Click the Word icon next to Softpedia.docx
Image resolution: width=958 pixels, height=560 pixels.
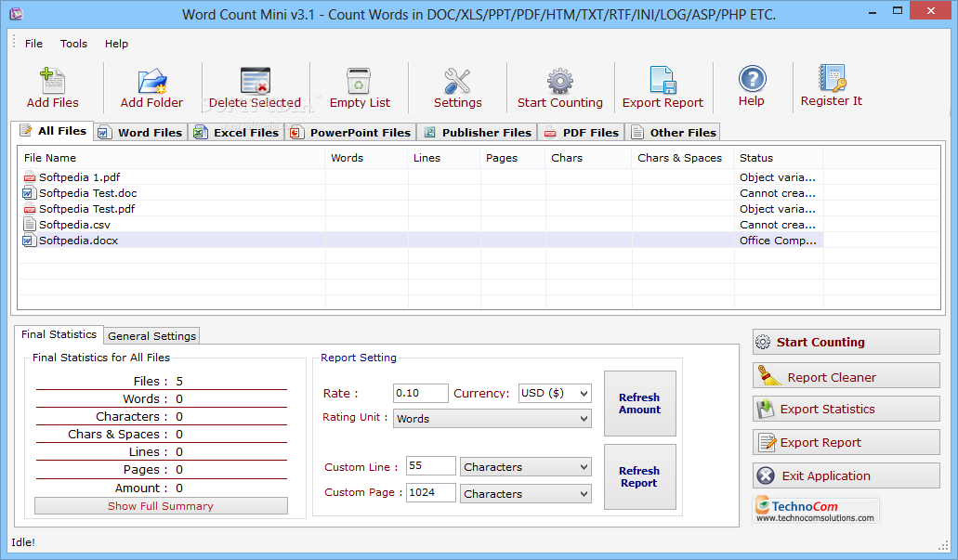pos(30,241)
